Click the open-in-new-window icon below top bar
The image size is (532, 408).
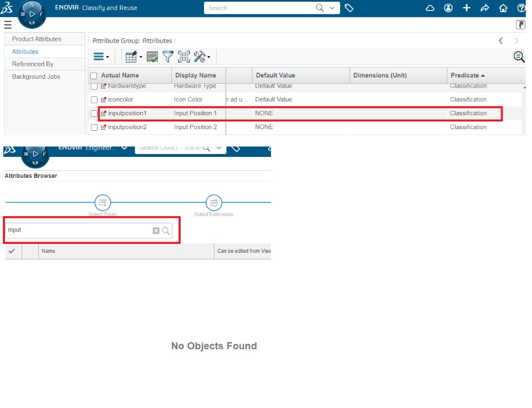pyautogui.click(x=520, y=25)
